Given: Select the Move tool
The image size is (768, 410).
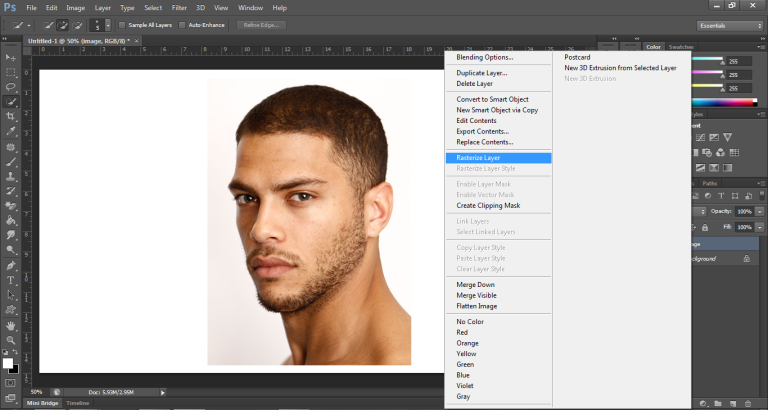Looking at the screenshot, I should (x=11, y=58).
